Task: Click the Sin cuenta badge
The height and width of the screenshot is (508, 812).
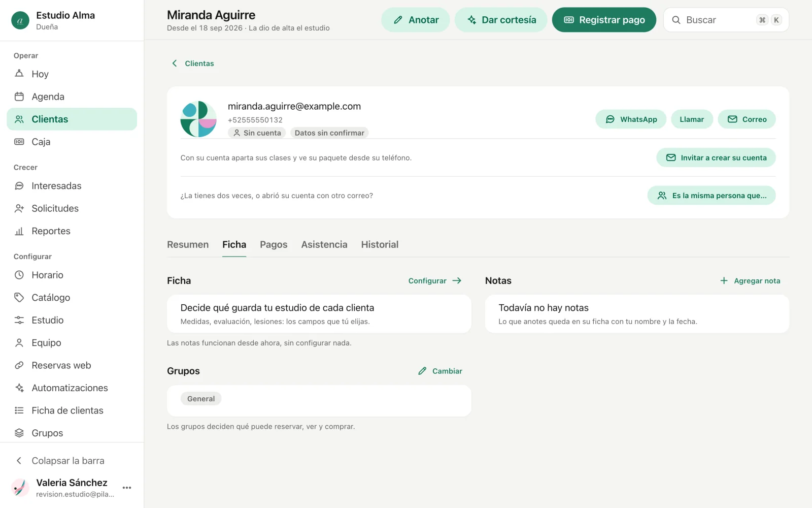Action: 257,133
